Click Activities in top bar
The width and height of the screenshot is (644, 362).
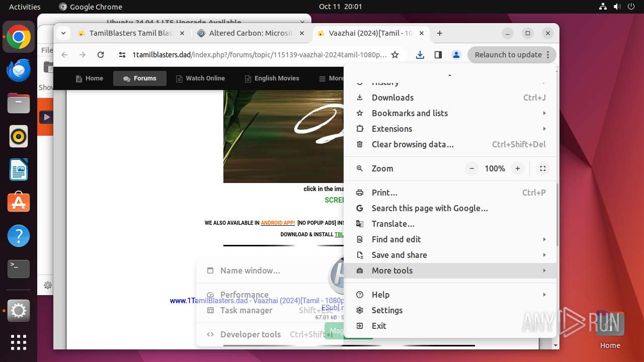(x=25, y=7)
